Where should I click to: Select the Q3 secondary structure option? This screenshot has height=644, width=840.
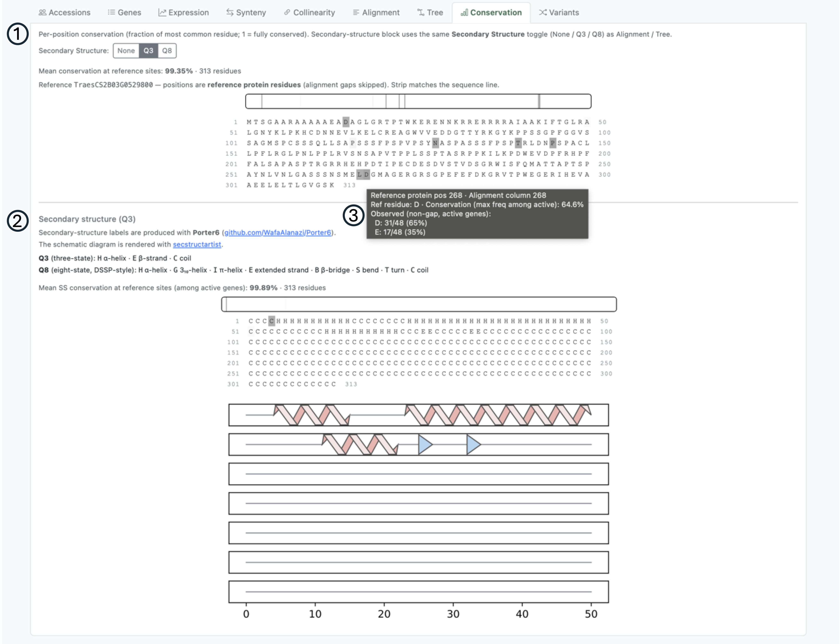click(x=148, y=51)
